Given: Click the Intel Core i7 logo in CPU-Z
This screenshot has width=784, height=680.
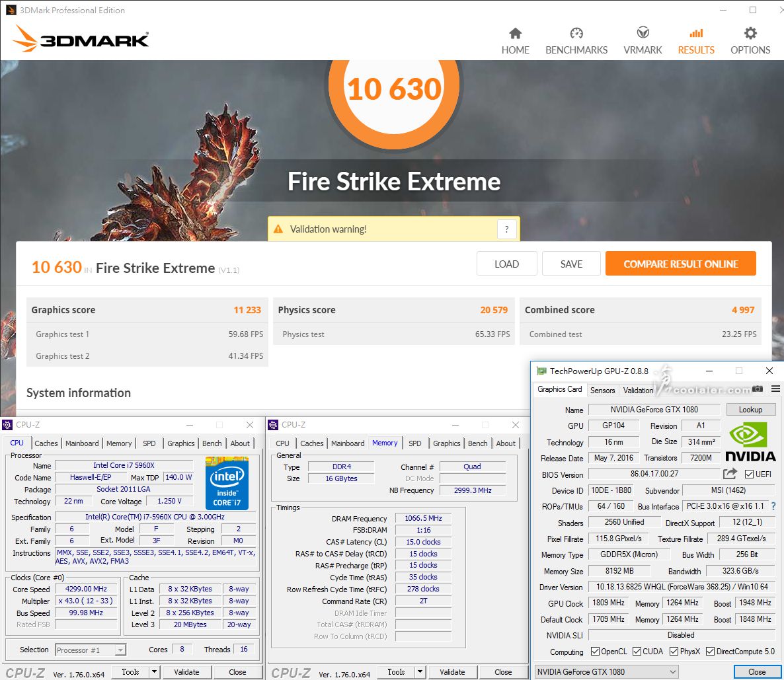Looking at the screenshot, I should click(227, 483).
